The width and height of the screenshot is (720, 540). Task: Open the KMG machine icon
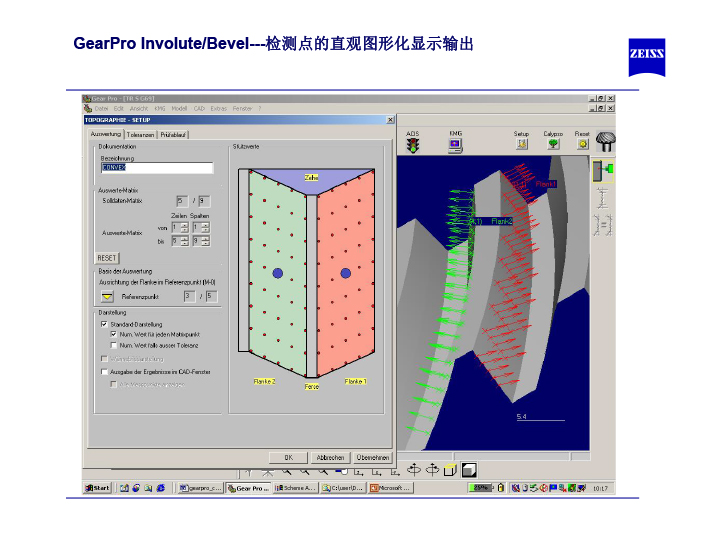(x=455, y=145)
